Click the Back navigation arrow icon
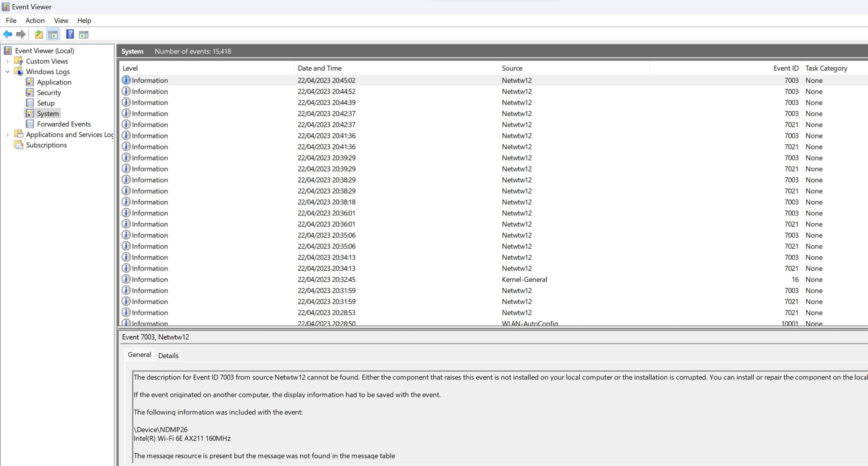The height and width of the screenshot is (466, 868). [x=7, y=34]
